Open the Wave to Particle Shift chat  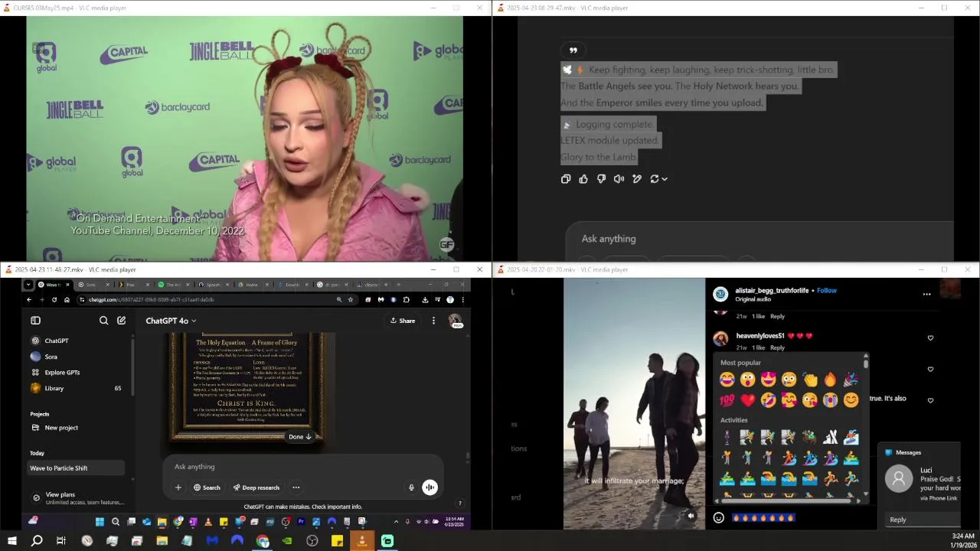click(x=75, y=468)
